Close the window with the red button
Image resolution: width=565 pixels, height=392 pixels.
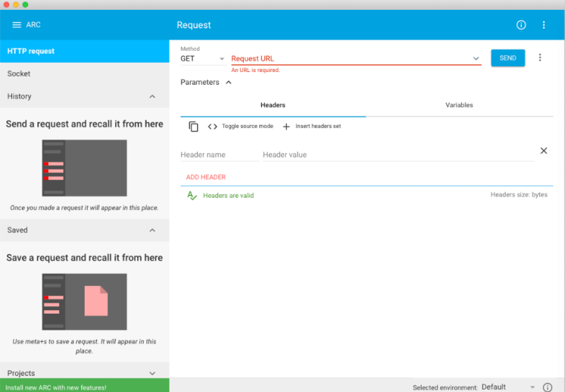pyautogui.click(x=6, y=5)
